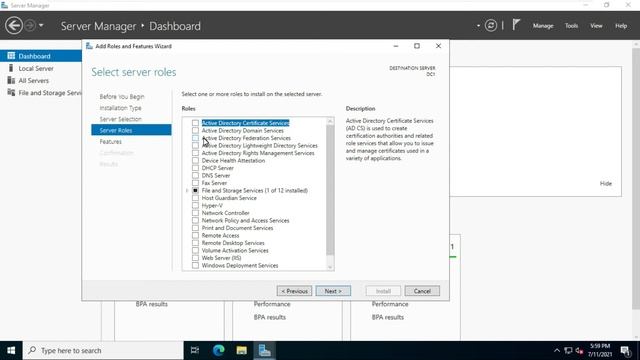Check Fax Server role
The image size is (640, 360).
point(195,183)
